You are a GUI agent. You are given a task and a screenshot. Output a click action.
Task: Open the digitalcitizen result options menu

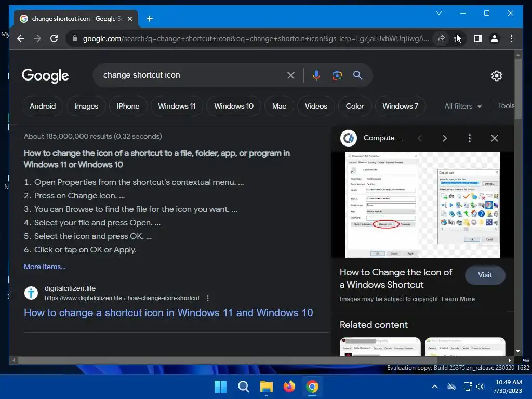click(x=208, y=298)
